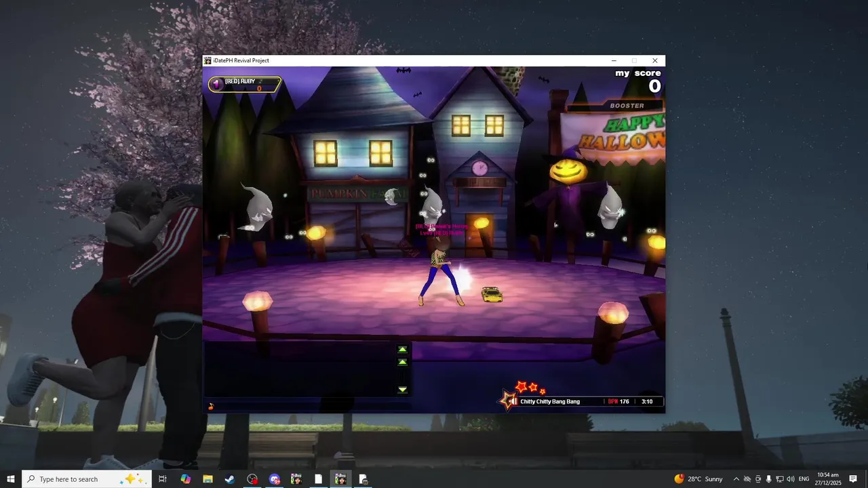Image resolution: width=868 pixels, height=488 pixels.
Task: Click the yellow toy car on dance floor
Action: pos(492,294)
